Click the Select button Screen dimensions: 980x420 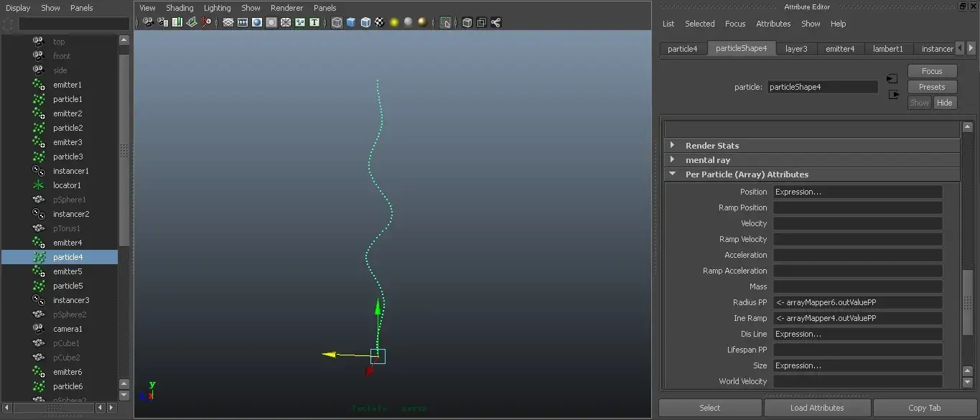pyautogui.click(x=709, y=408)
